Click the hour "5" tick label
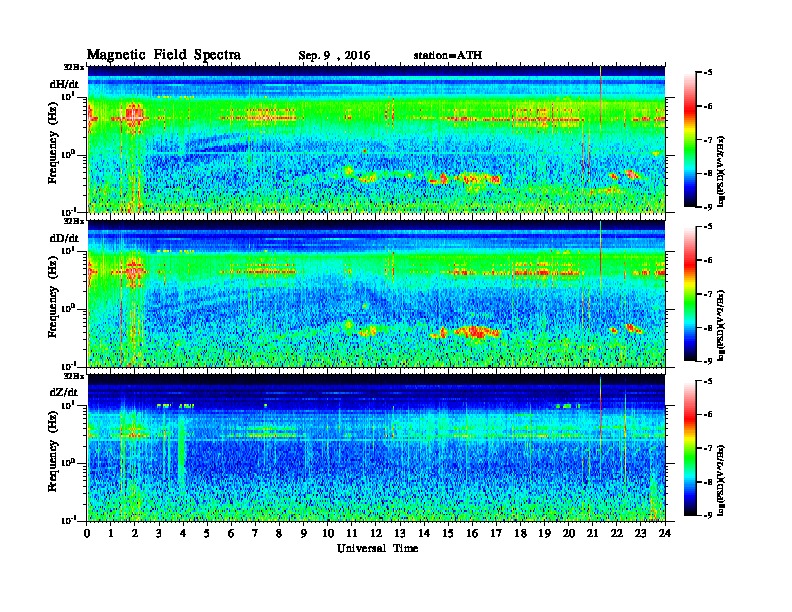 coord(208,534)
